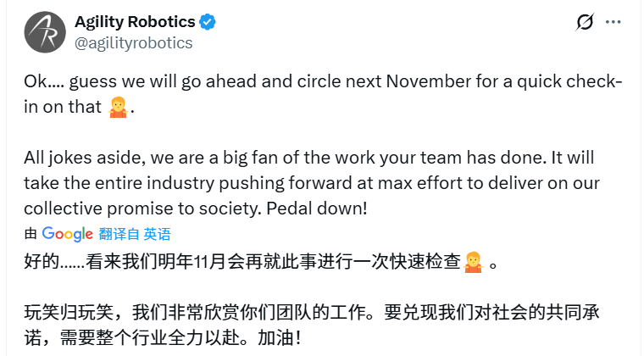
Task: Click the emoji in the Chinese translation
Action: pyautogui.click(x=474, y=262)
